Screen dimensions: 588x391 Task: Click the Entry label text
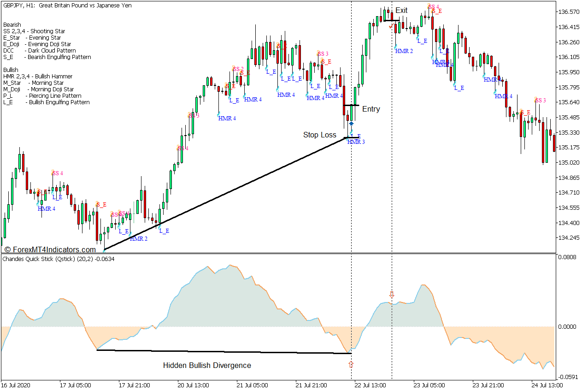[371, 109]
